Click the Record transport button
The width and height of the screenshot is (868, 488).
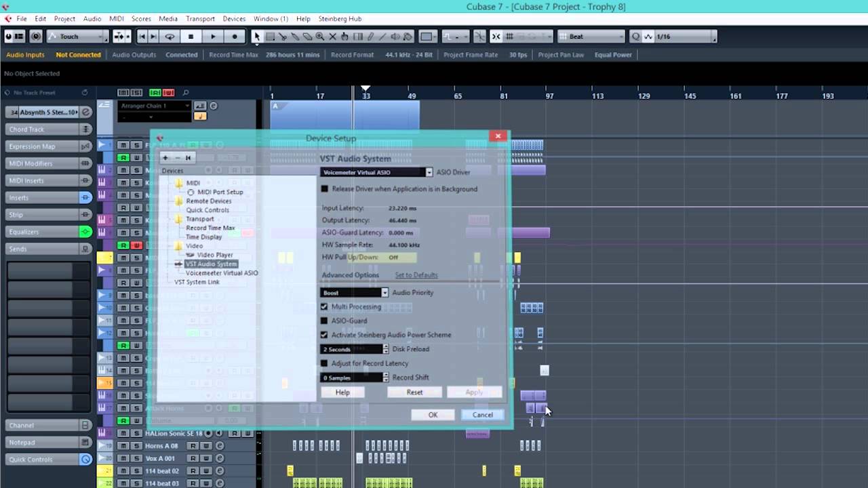point(235,37)
